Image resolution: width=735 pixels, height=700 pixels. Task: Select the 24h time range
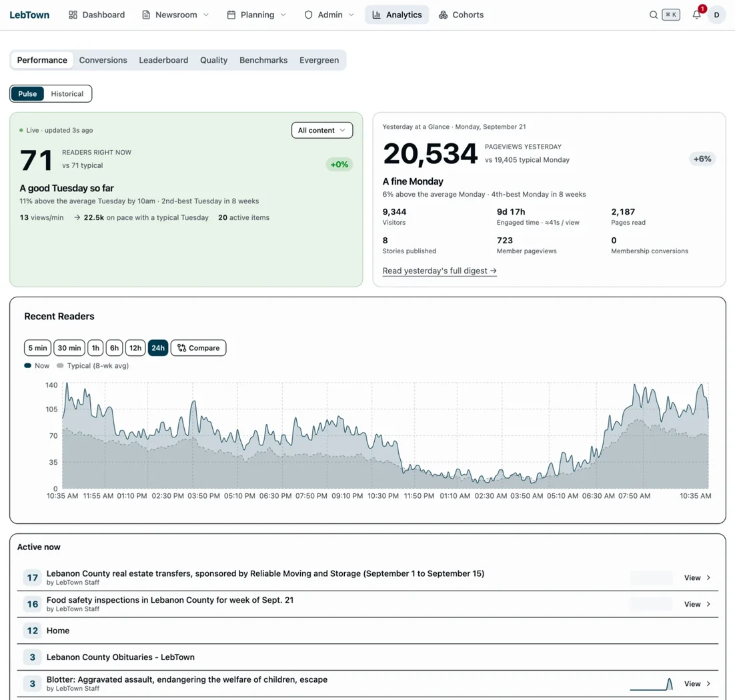pyautogui.click(x=158, y=348)
